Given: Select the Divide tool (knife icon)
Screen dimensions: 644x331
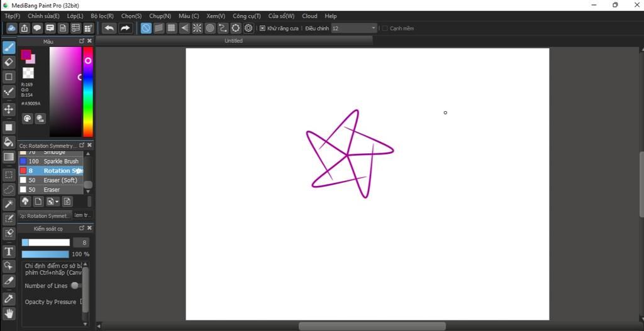Looking at the screenshot, I should 9,281.
